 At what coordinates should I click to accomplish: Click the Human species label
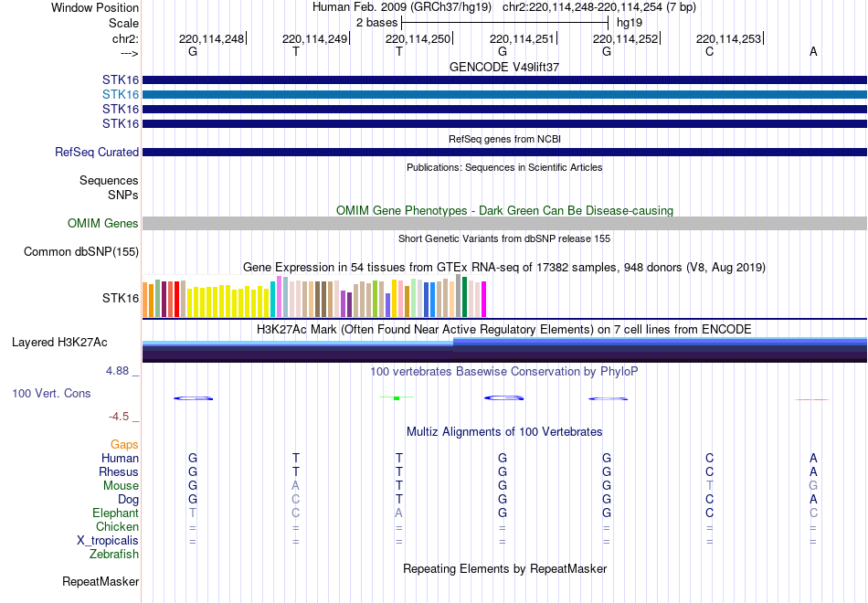pyautogui.click(x=120, y=459)
